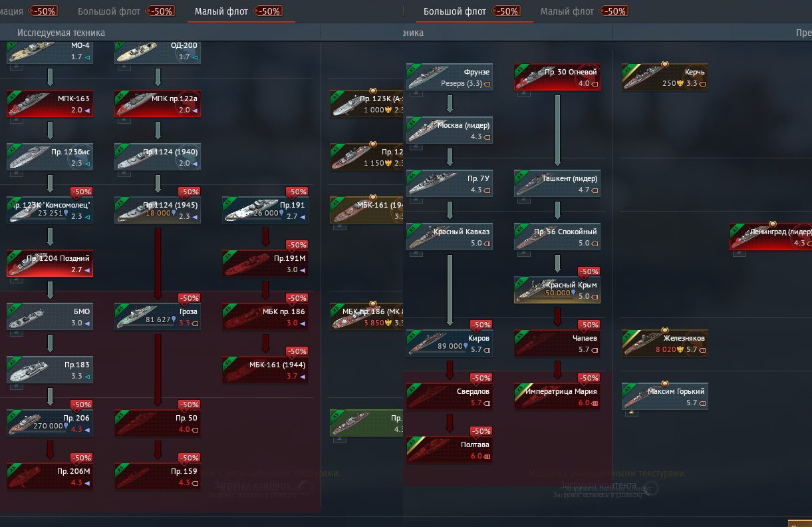Click the -50% discount badge above Гроза

pyautogui.click(x=189, y=298)
